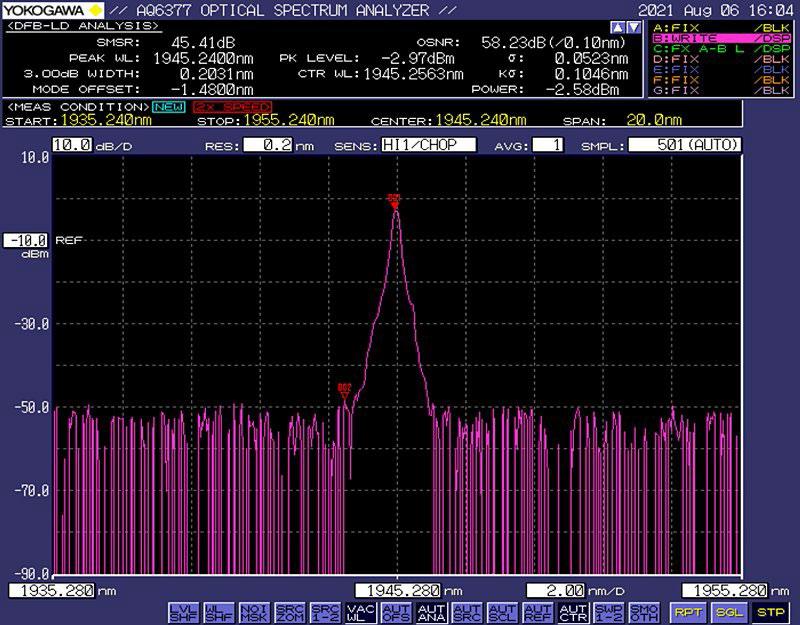This screenshot has height=625, width=800.
Task: Click the AUT REF auto-reference icon
Action: pos(537,612)
